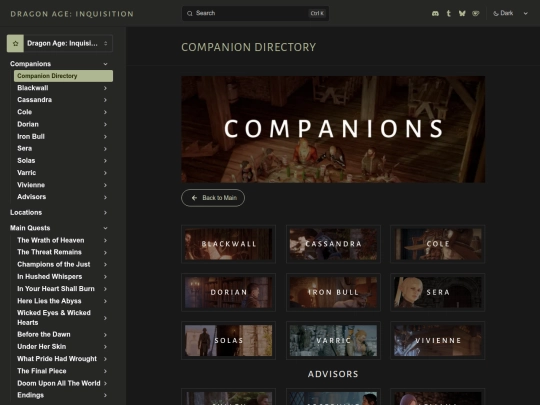Expand the Sera sidebar entry
The width and height of the screenshot is (540, 405).
coord(105,149)
